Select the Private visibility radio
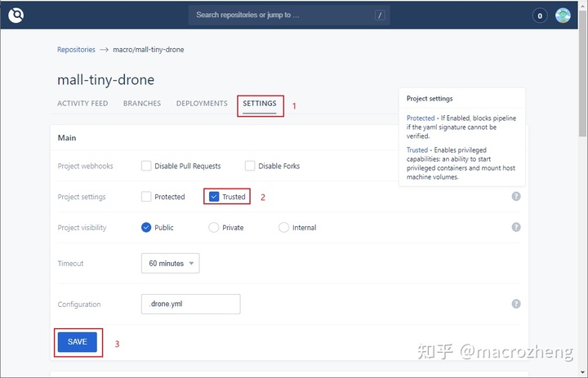 (213, 227)
